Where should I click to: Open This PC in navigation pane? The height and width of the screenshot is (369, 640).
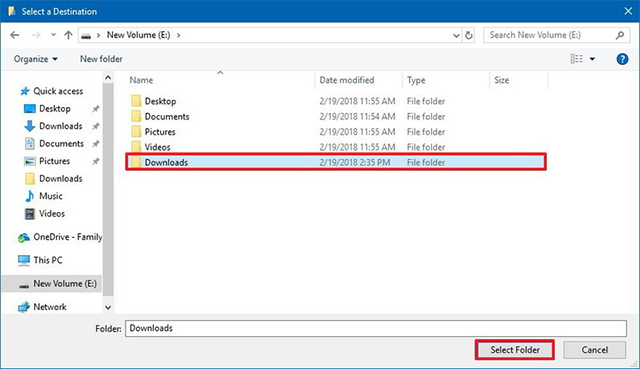tap(40, 260)
